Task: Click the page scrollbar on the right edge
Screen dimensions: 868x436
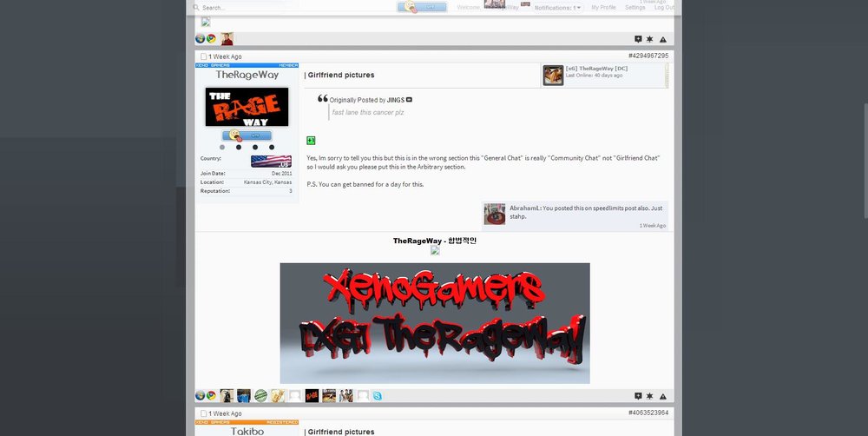Action: (x=865, y=161)
